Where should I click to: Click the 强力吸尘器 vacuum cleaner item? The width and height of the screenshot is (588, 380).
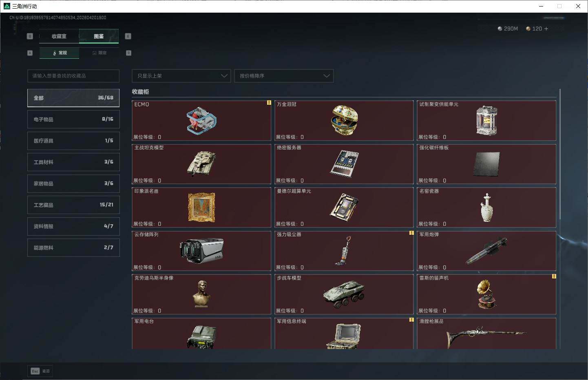(344, 251)
